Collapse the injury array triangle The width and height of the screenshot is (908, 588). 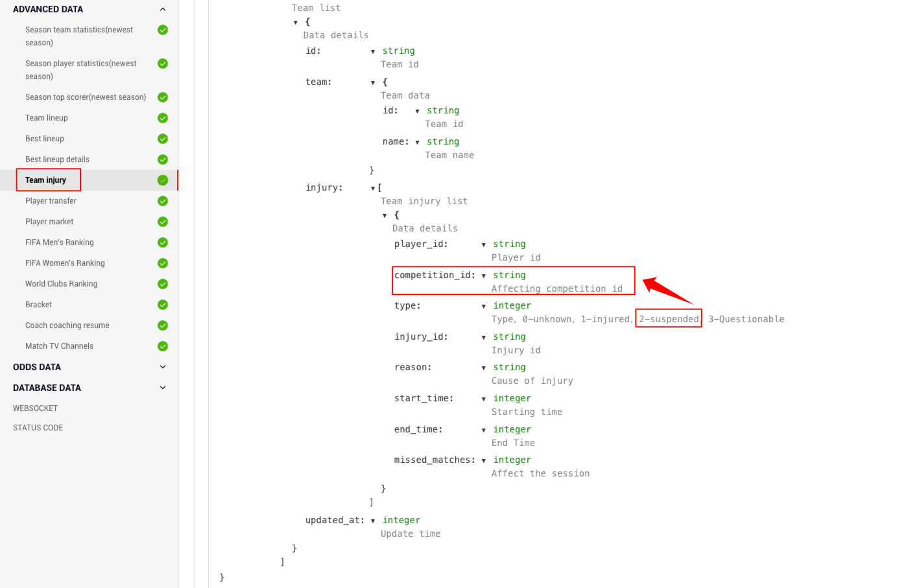pos(373,188)
